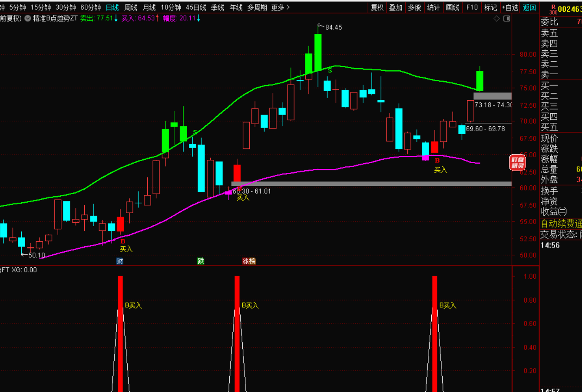
Task: Open the 复权 adjustment options
Action: point(377,7)
